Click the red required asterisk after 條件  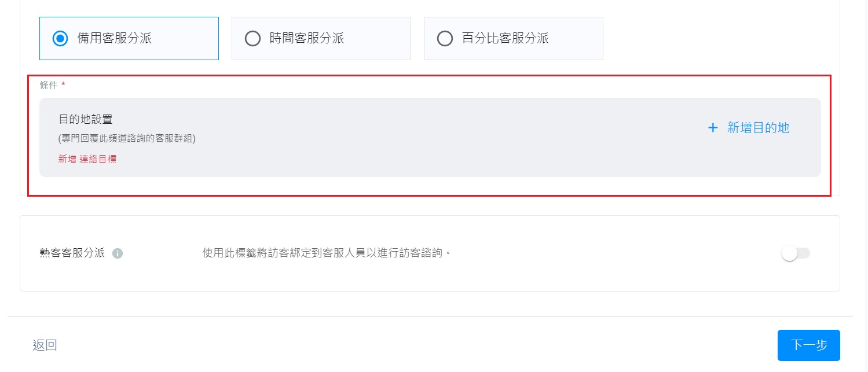tap(63, 85)
